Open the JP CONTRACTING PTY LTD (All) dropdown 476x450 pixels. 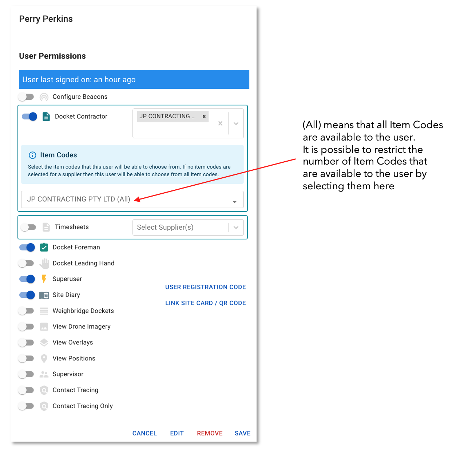pos(234,200)
